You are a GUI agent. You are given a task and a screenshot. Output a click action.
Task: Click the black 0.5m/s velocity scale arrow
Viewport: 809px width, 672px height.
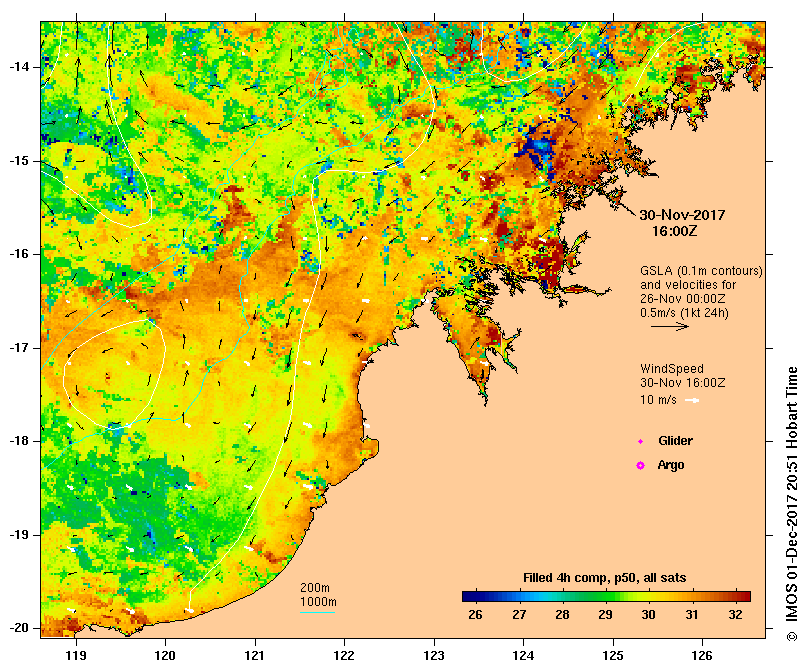pos(670,326)
